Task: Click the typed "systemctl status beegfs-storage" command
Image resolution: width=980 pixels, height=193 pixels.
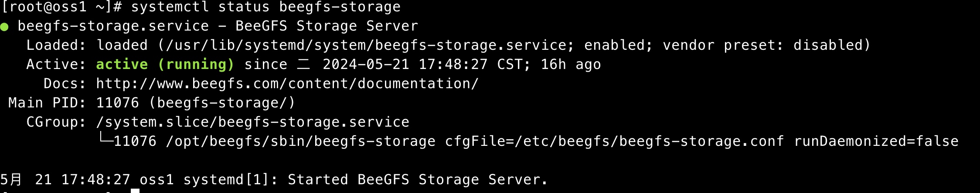Action: [265, 7]
